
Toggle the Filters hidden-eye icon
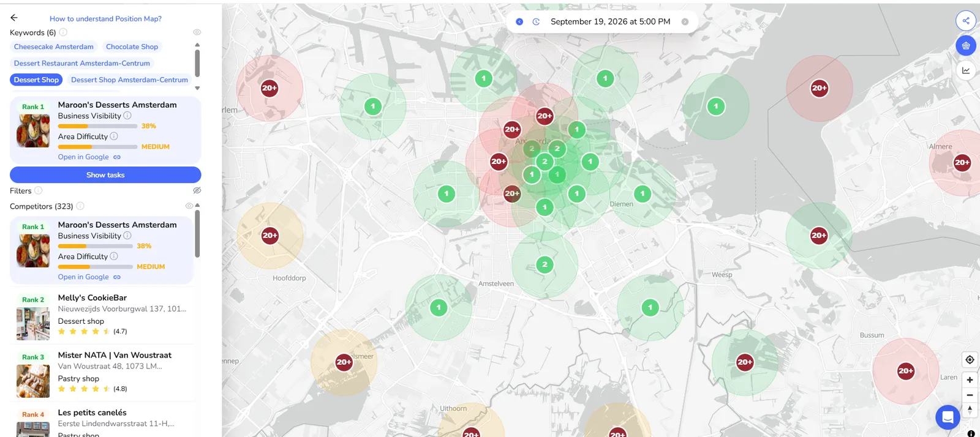197,190
